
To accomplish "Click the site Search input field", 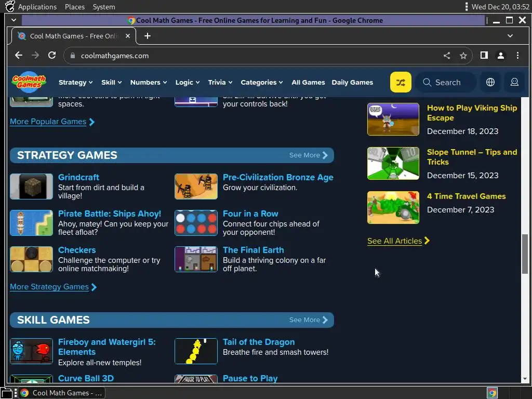I will click(x=446, y=82).
